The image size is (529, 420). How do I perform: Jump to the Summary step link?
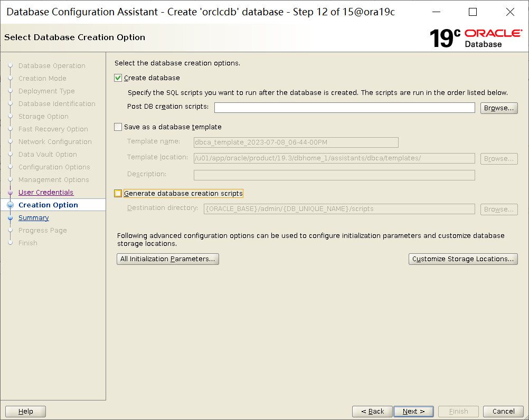coord(34,218)
